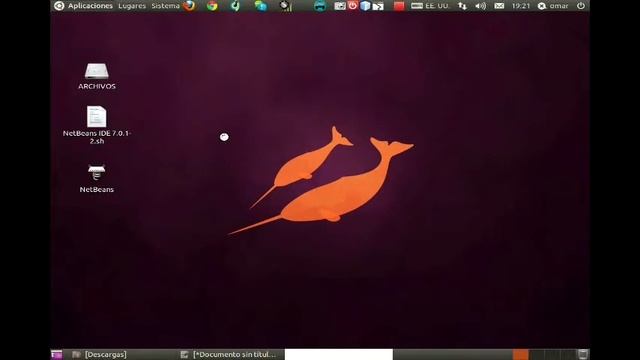Select the NetBeans IDE 7.0.1-2.sh file
640x360 pixels.
click(97, 125)
